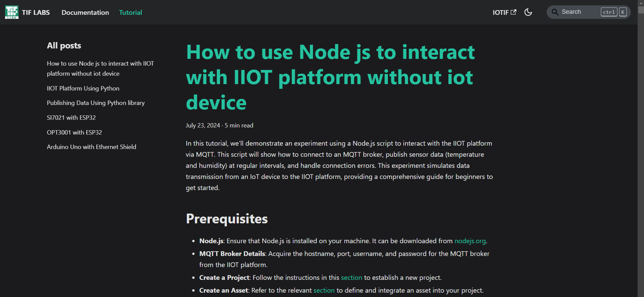Toggle dark/light mode moon icon

coord(528,12)
